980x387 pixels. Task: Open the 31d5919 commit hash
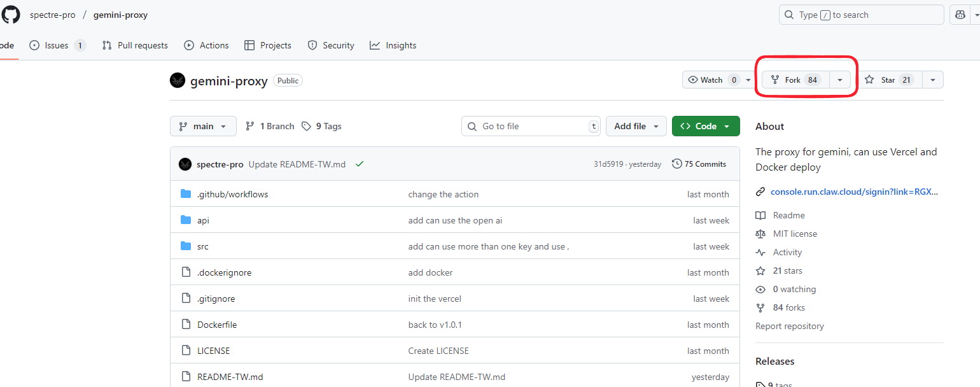tap(608, 164)
